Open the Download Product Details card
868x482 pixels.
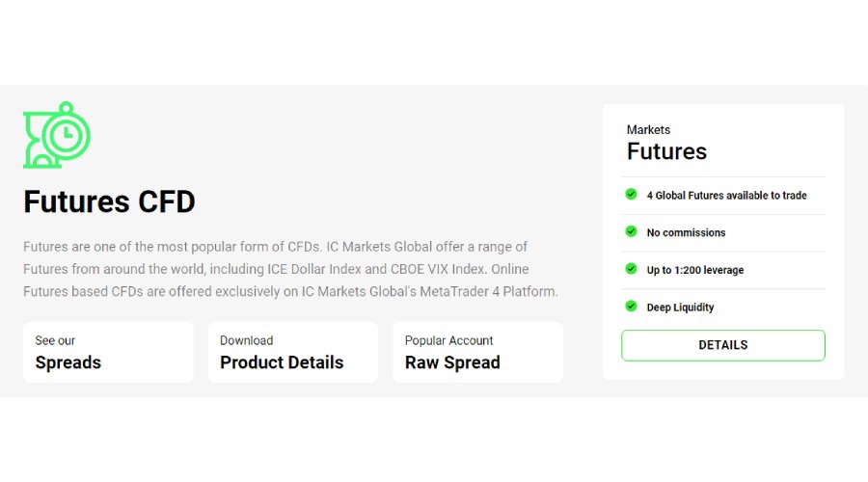292,352
